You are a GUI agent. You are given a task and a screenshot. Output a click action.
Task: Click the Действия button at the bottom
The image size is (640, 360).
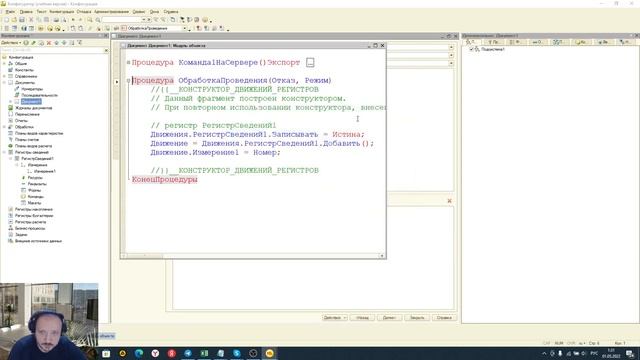coord(334,318)
